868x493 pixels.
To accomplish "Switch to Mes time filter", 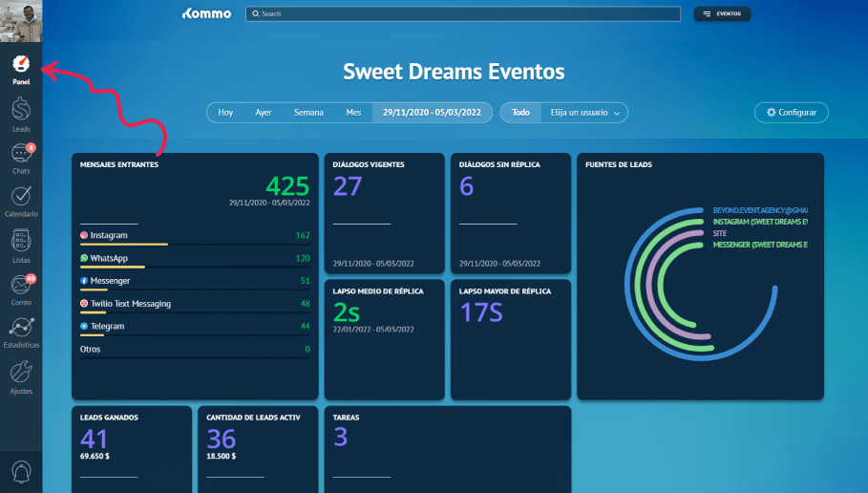I will [353, 113].
